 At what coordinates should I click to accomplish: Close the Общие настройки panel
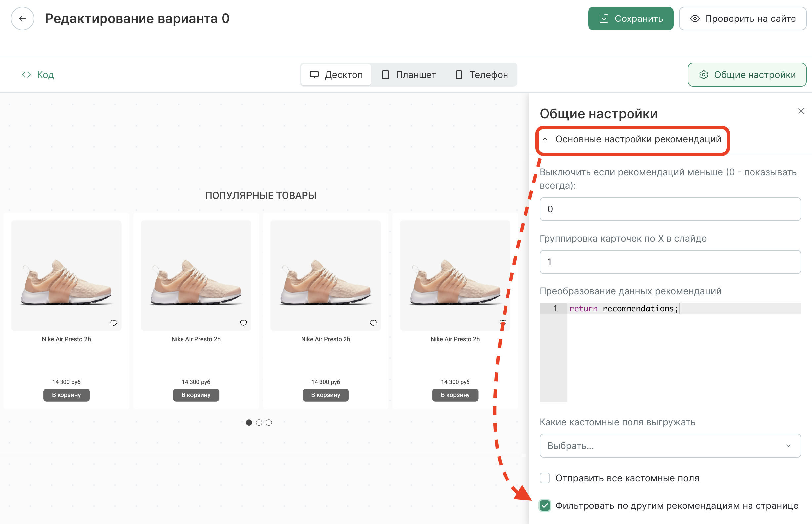click(x=801, y=111)
